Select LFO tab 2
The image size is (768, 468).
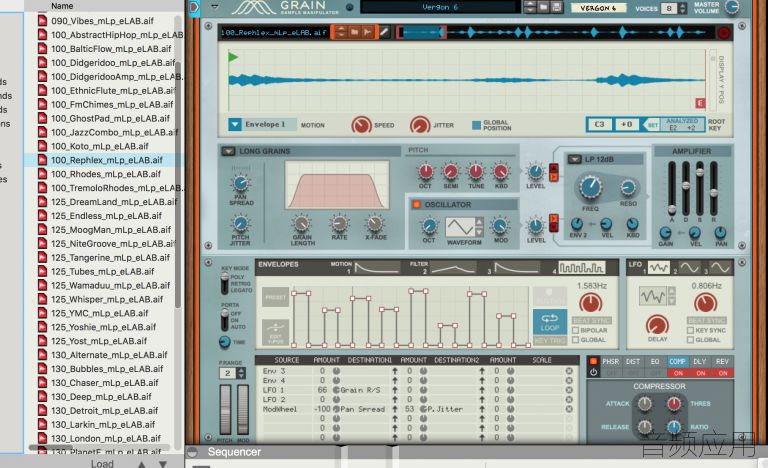689,268
